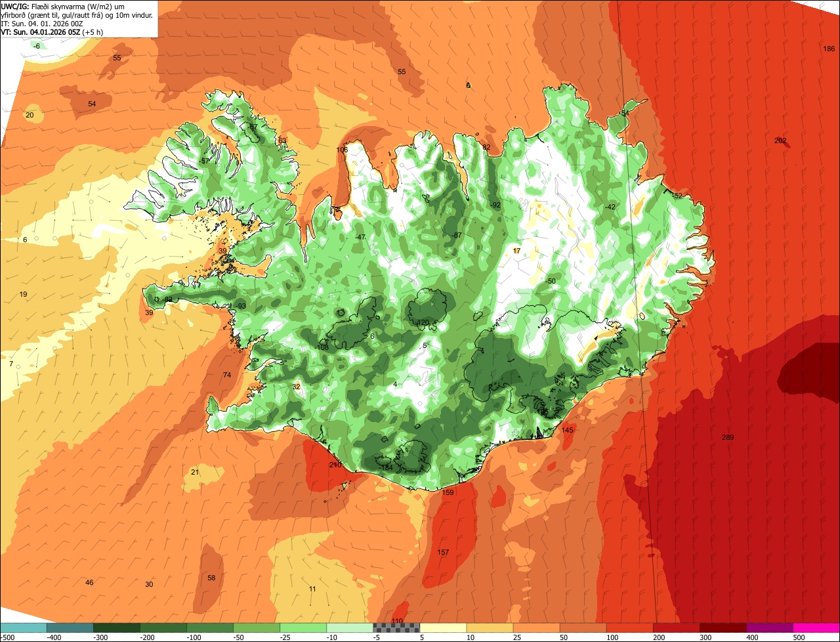Click the map value '-6' near the top left
This screenshot has width=840, height=642.
37,46
